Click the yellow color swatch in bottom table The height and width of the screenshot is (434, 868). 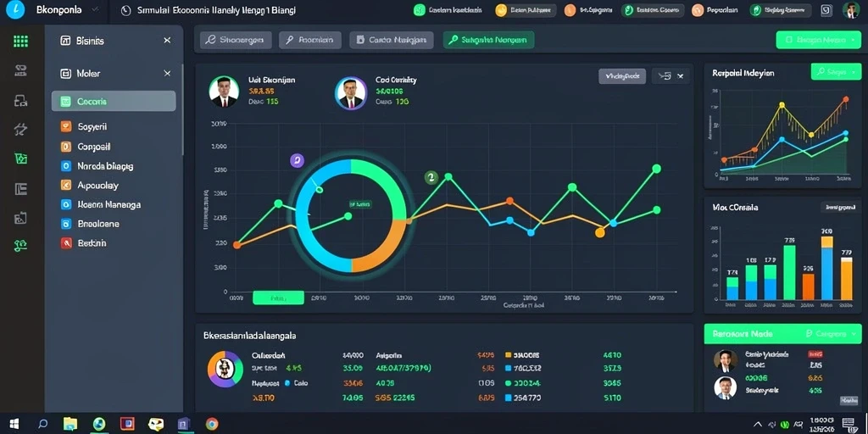click(509, 355)
